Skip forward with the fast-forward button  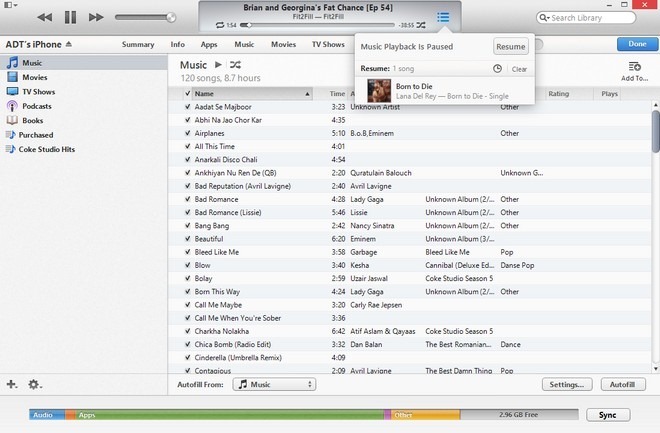tap(96, 18)
